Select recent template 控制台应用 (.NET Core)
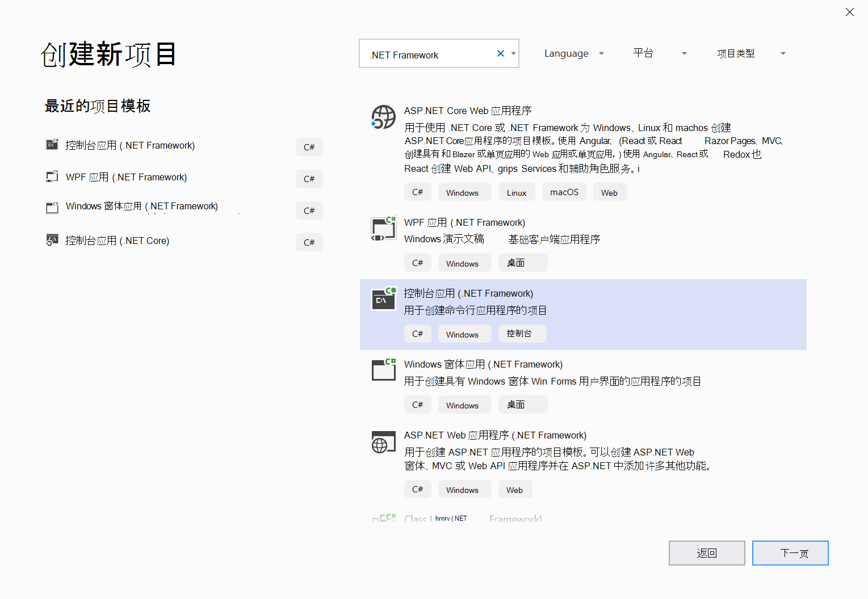Screen dimensions: 868x599 tap(118, 241)
